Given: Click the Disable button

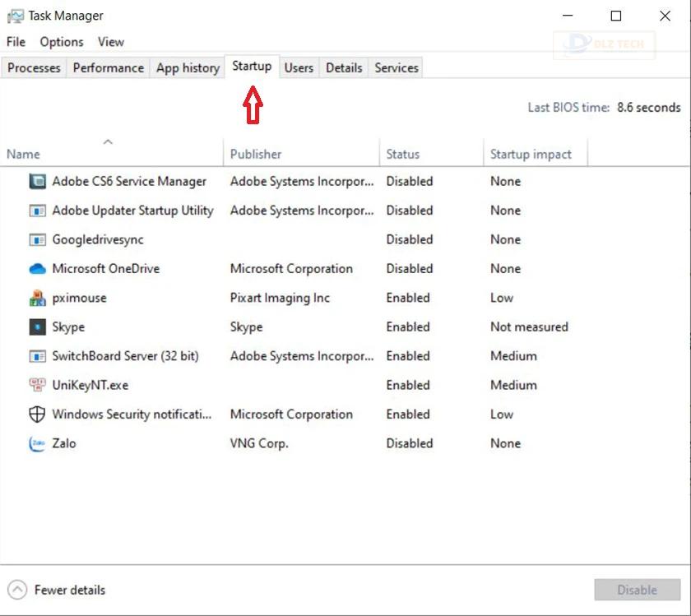Looking at the screenshot, I should 638,590.
